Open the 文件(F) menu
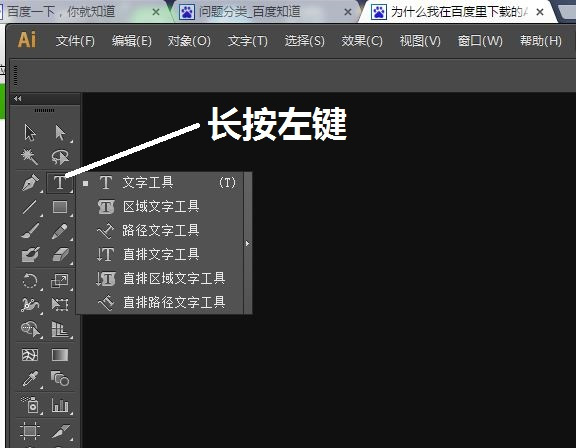The width and height of the screenshot is (576, 448). tap(75, 41)
